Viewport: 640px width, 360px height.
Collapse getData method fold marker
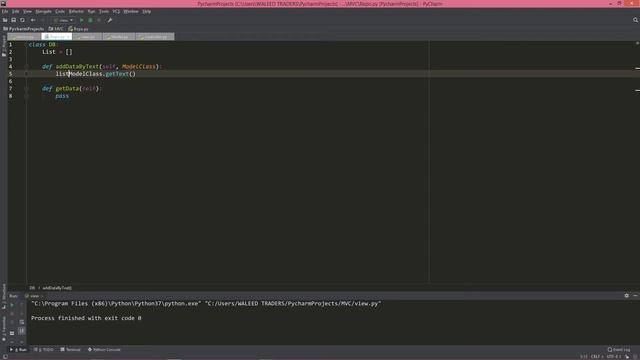[x=27, y=89]
